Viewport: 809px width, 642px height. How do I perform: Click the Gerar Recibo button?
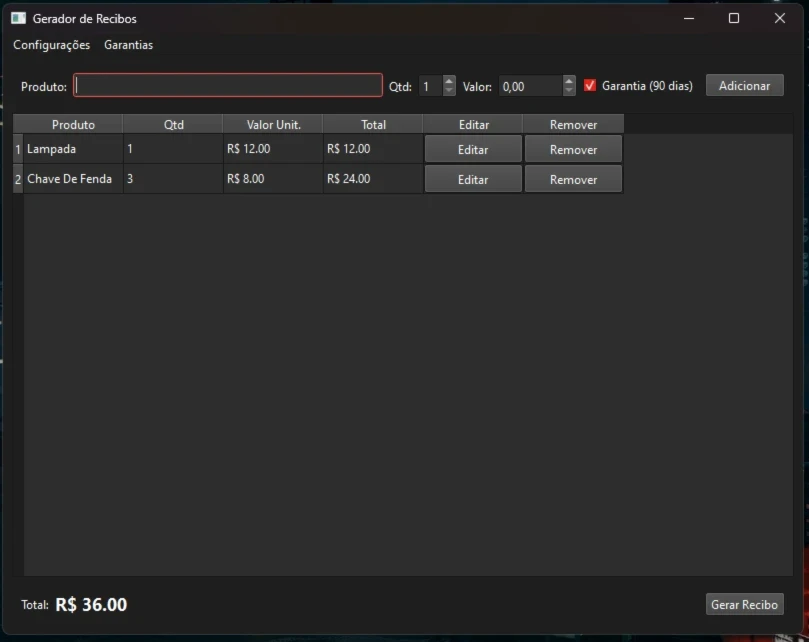[x=745, y=604]
